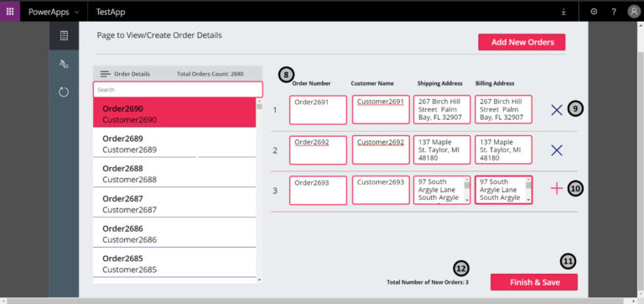Viewport: 644px width, 304px height.
Task: Click the Order2693 order number field
Action: click(318, 191)
